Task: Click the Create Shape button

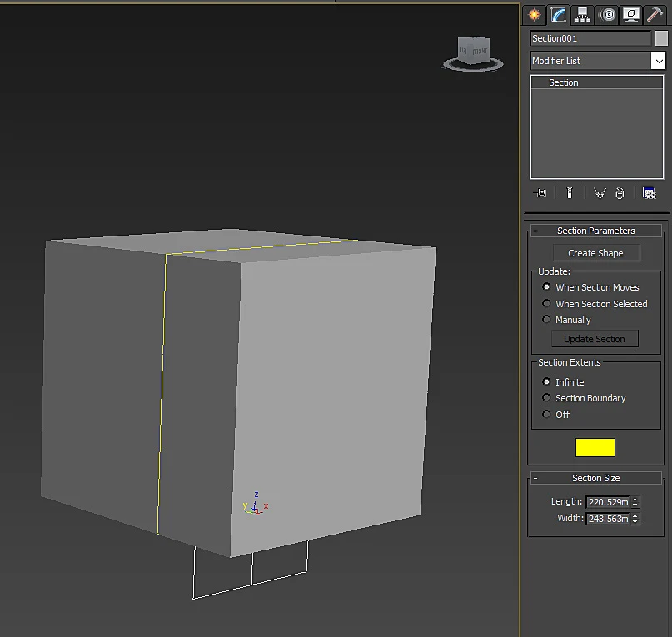Action: (x=596, y=253)
